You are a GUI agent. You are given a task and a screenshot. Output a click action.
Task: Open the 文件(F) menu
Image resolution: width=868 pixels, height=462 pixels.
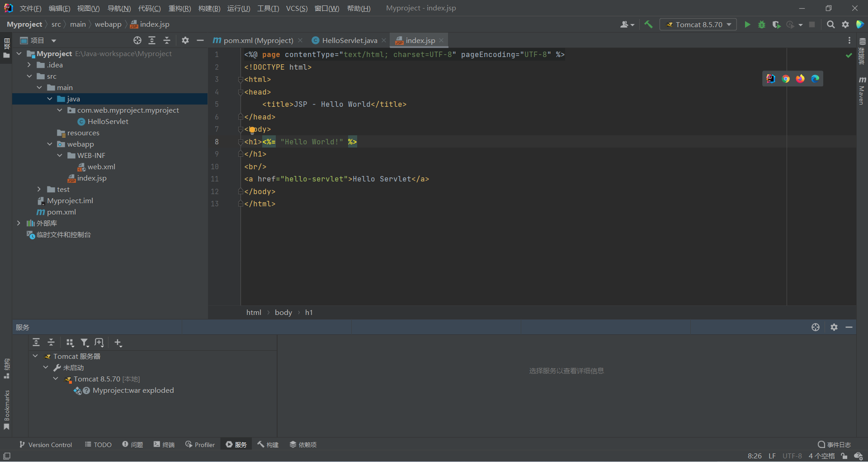tap(31, 8)
